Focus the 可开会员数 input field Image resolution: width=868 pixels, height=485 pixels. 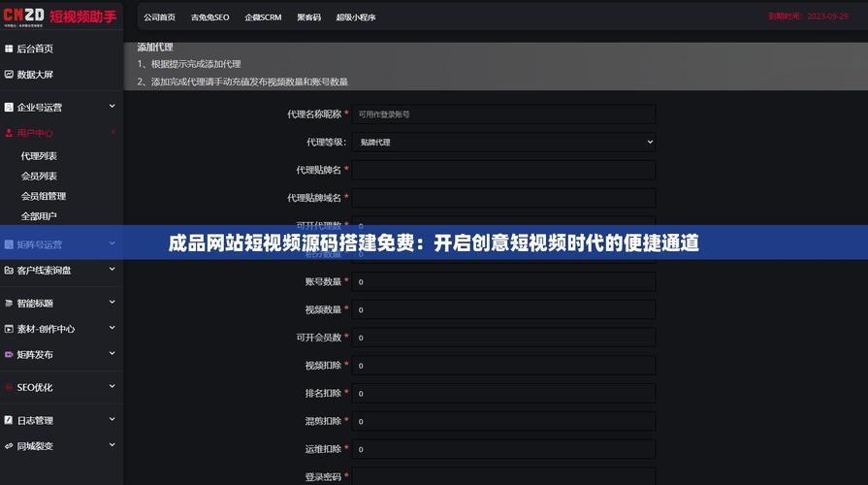click(503, 338)
